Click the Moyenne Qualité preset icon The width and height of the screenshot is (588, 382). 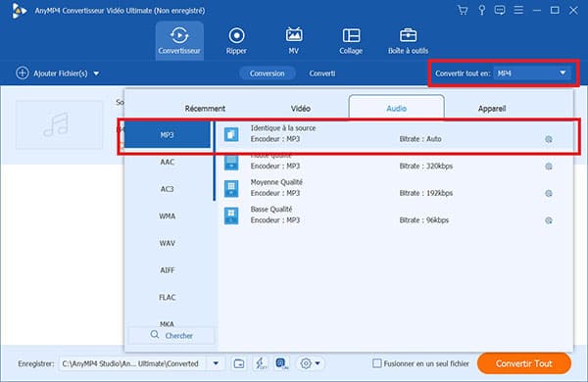[x=231, y=188]
